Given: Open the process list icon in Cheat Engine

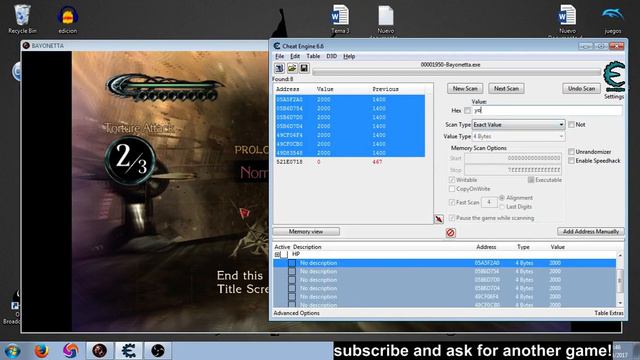Looking at the screenshot, I should point(280,68).
